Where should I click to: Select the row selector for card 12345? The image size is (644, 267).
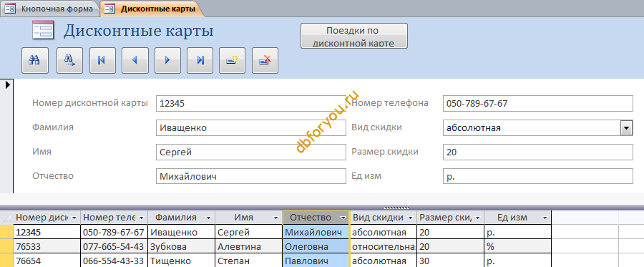(6, 232)
